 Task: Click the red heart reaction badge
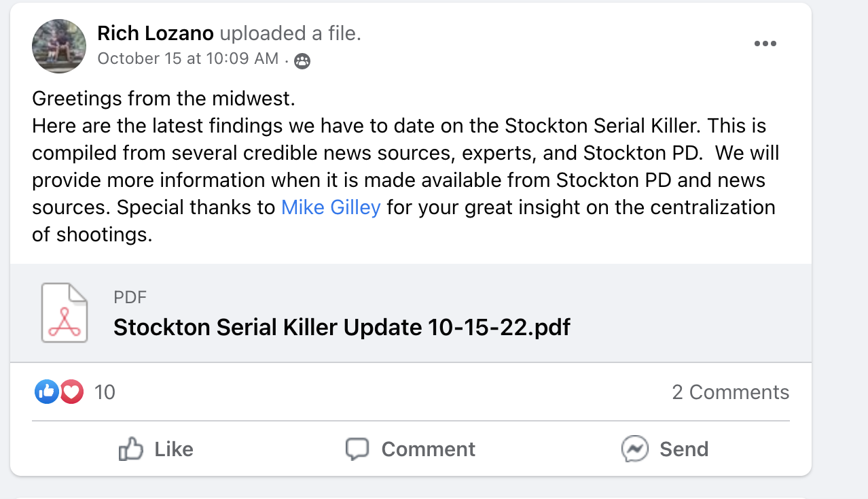click(x=71, y=392)
